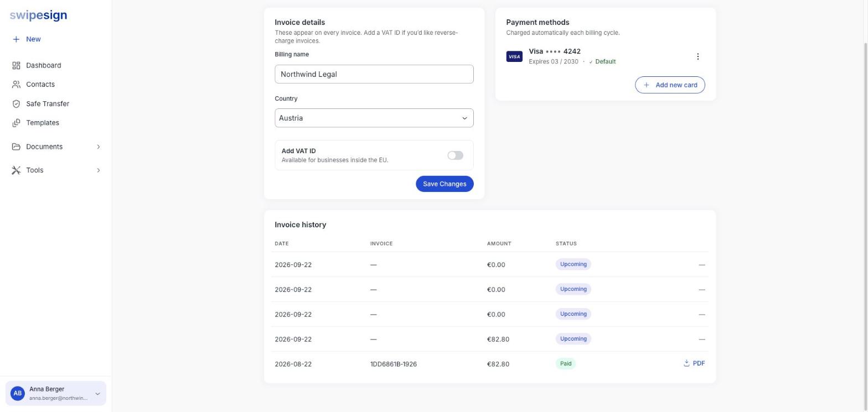Click the Tools wrench icon
This screenshot has height=412, width=868.
16,170
